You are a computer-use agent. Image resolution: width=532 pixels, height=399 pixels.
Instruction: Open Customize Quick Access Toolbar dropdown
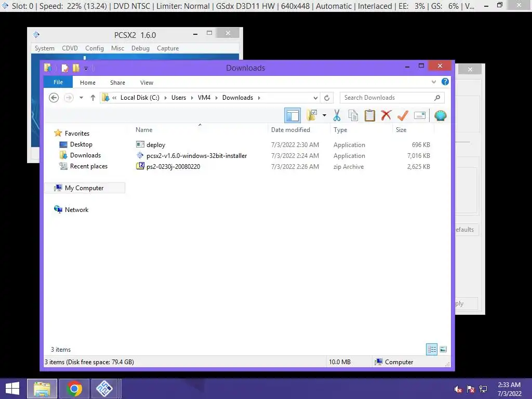point(86,69)
